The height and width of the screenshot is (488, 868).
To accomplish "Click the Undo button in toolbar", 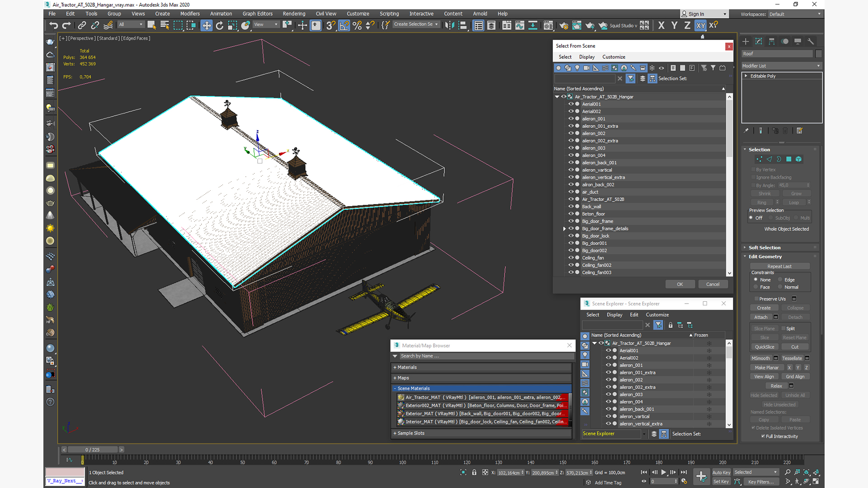I will pos(54,25).
